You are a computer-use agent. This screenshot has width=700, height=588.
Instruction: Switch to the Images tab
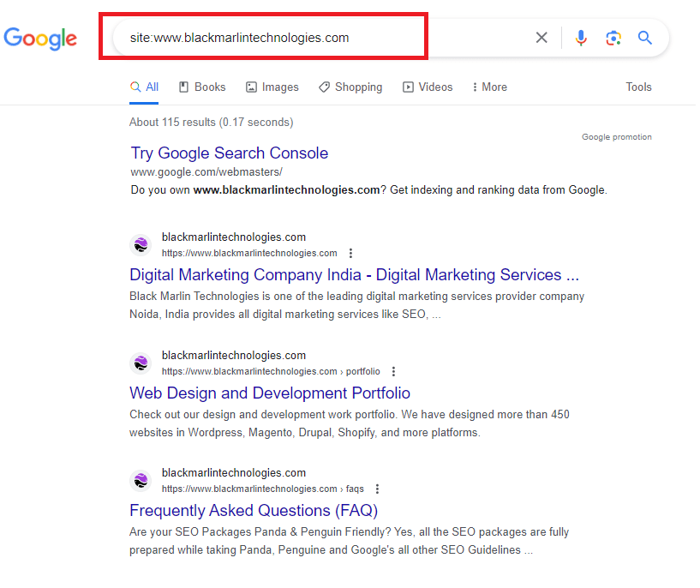click(272, 87)
